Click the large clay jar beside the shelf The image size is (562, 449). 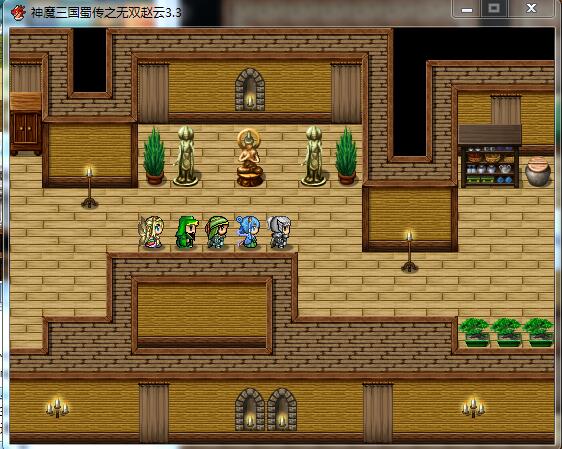pyautogui.click(x=538, y=171)
